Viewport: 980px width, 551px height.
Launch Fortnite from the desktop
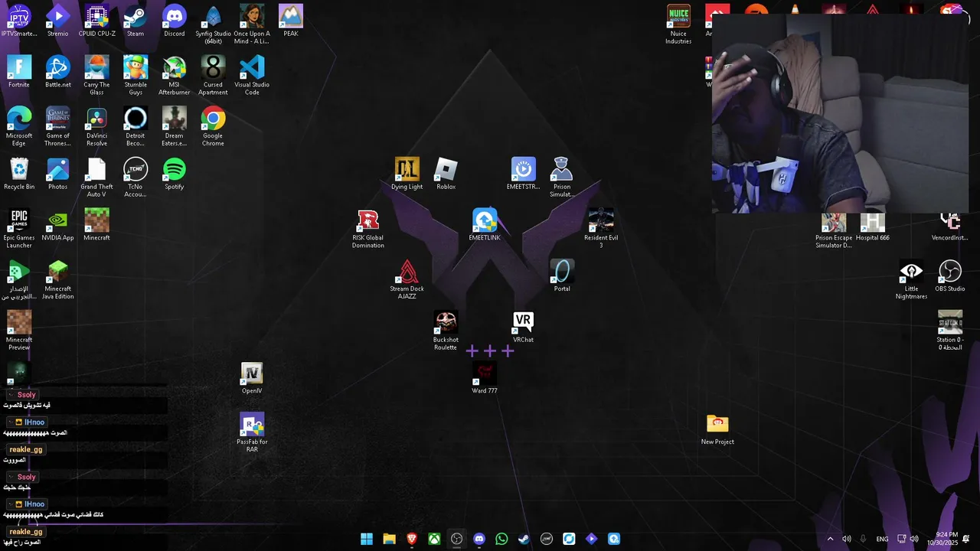(19, 72)
